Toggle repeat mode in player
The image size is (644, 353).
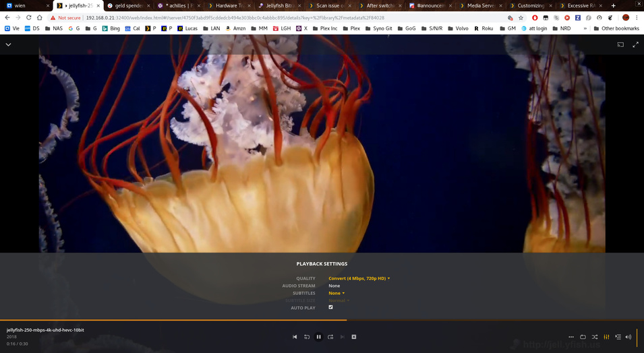click(x=583, y=337)
